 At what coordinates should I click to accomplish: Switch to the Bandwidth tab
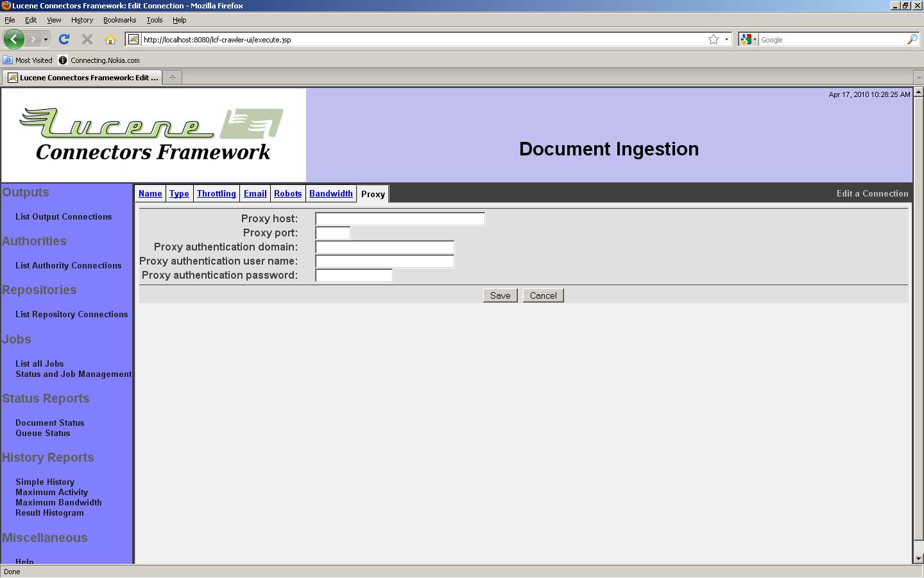tap(330, 193)
